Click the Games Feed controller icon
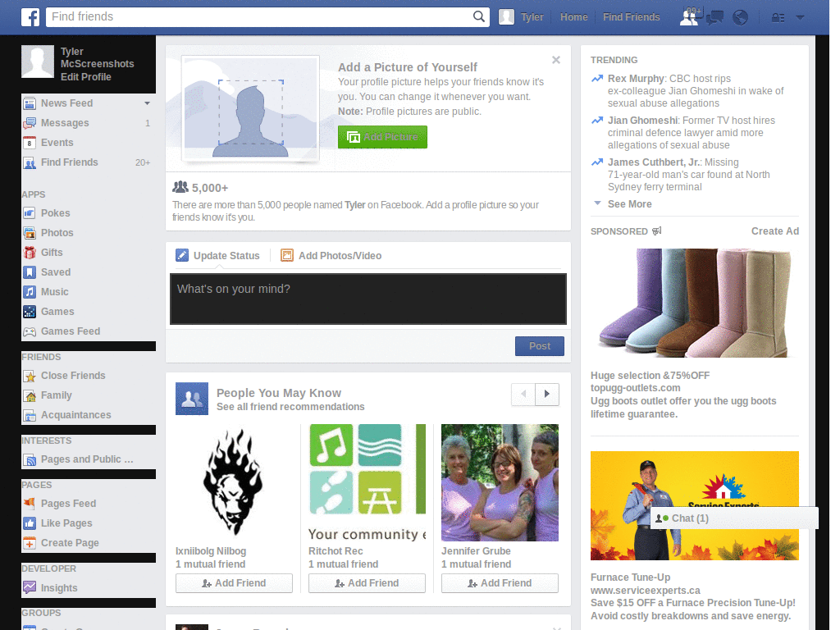This screenshot has width=840, height=630. click(x=30, y=331)
